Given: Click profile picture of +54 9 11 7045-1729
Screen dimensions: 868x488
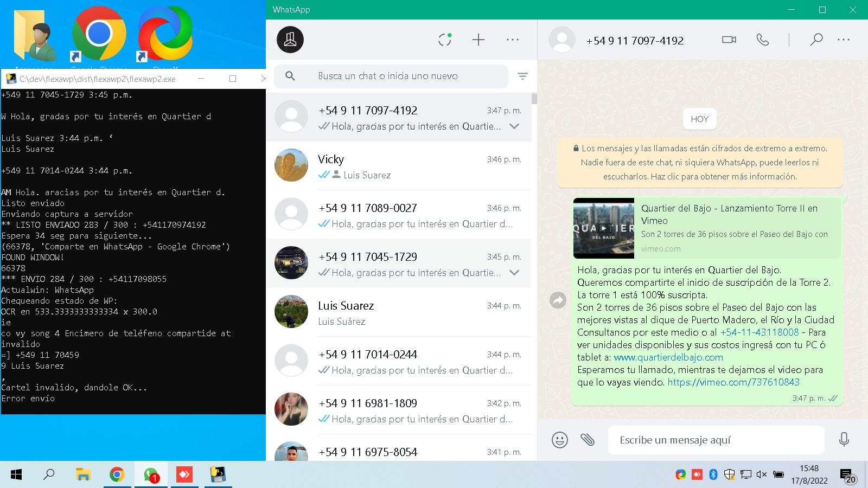Looking at the screenshot, I should 291,262.
